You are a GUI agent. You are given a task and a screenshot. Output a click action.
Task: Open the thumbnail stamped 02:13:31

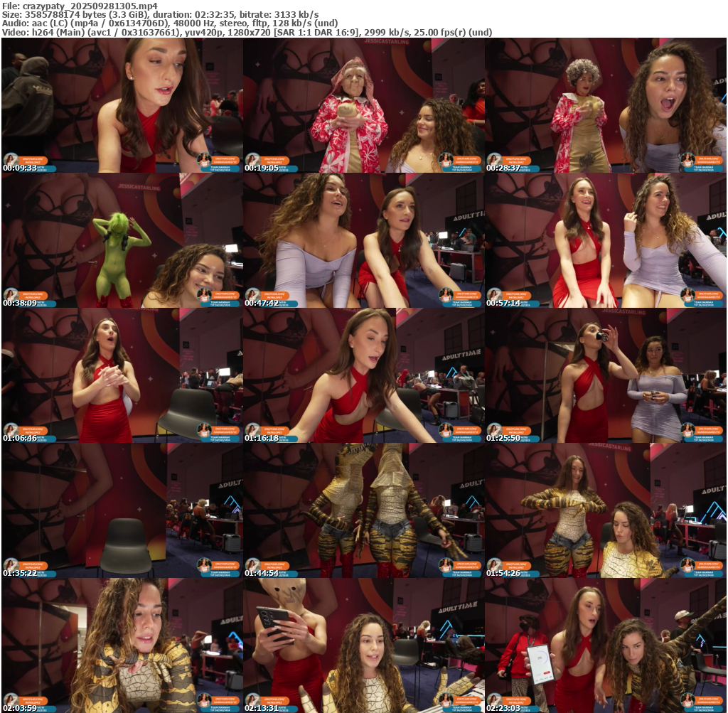click(x=364, y=645)
